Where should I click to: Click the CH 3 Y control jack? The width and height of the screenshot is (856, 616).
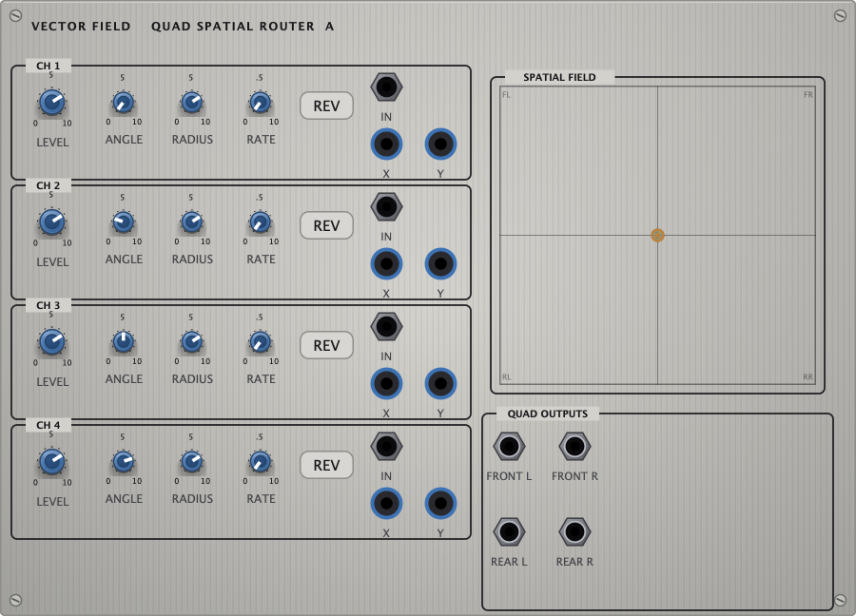(440, 383)
